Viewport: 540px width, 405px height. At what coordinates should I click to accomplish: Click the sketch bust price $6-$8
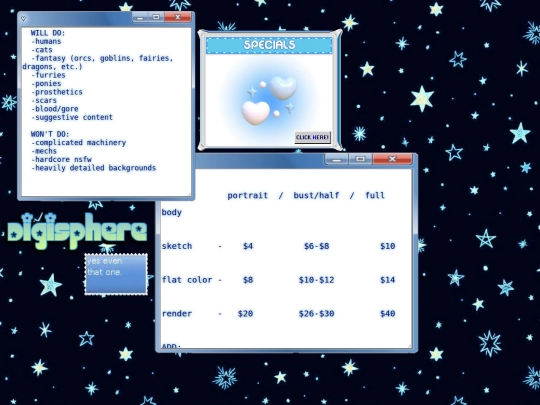316,246
